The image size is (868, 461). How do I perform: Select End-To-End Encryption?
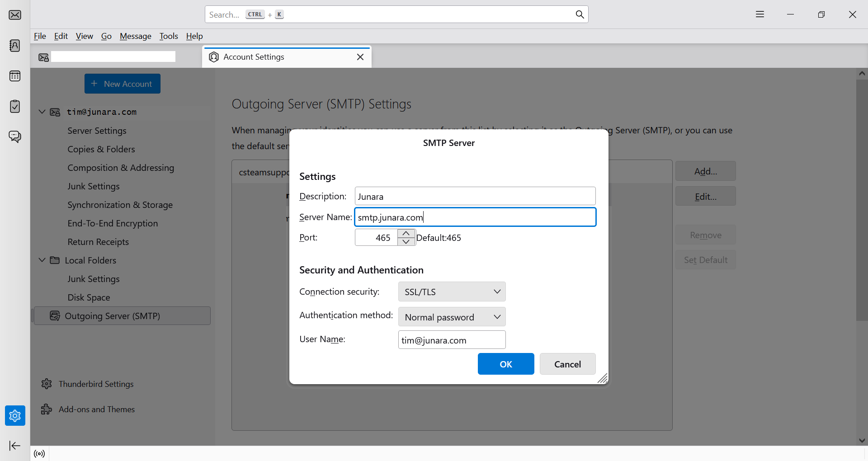click(x=113, y=223)
